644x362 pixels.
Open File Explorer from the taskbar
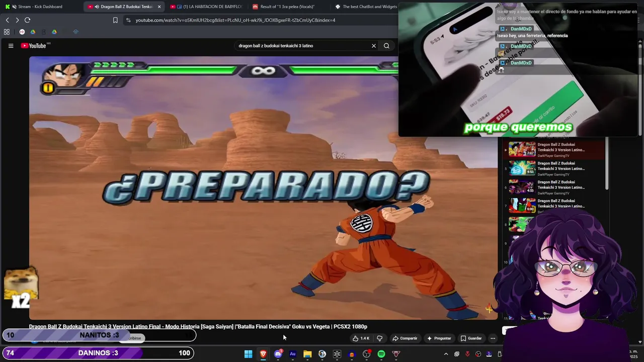(x=307, y=354)
